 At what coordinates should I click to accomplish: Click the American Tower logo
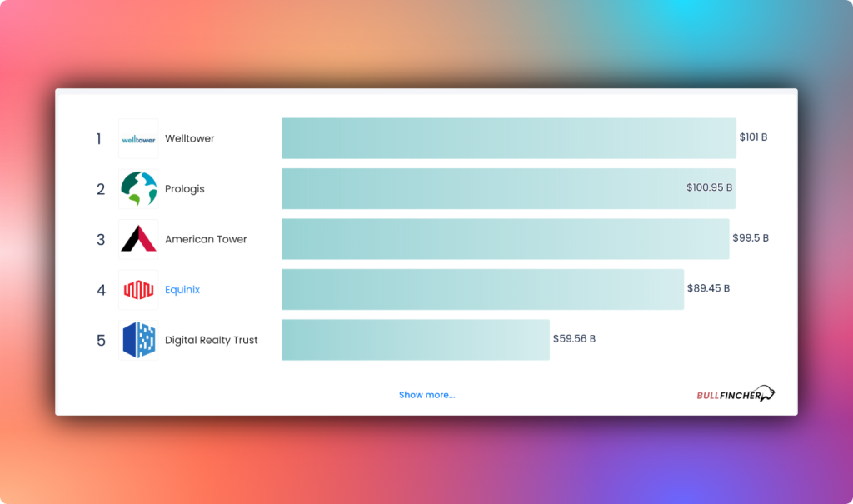click(139, 239)
